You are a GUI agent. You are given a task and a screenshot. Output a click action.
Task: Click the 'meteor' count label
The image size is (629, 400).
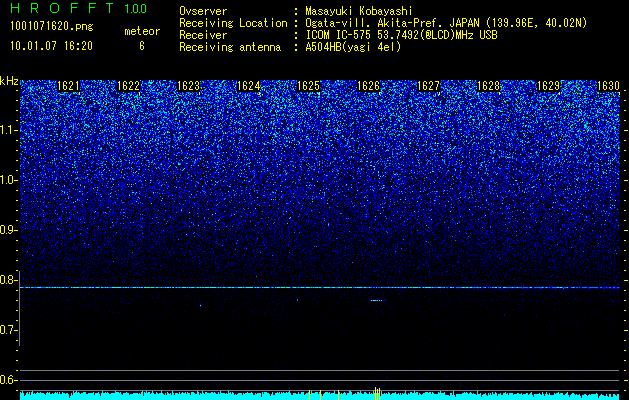click(x=142, y=31)
